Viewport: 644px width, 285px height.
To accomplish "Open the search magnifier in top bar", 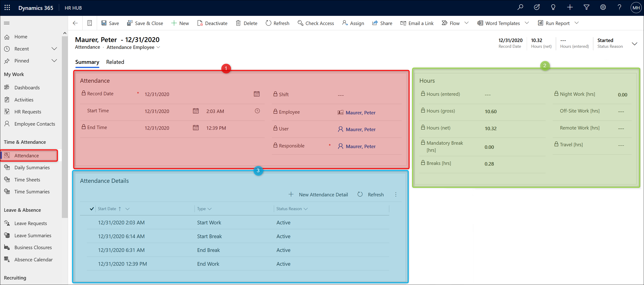I will (520, 8).
